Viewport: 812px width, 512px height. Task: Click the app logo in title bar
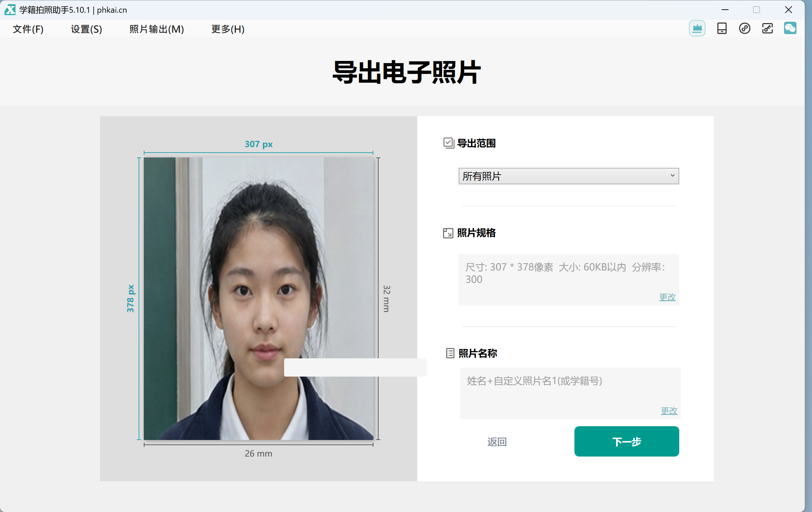[10, 10]
